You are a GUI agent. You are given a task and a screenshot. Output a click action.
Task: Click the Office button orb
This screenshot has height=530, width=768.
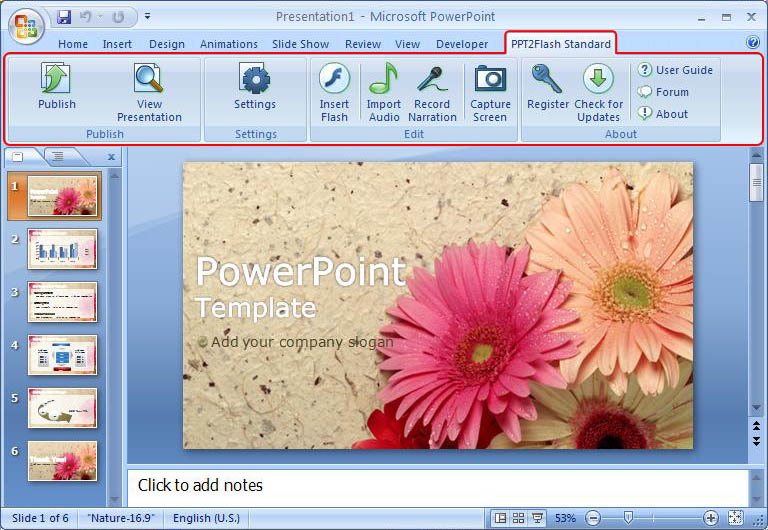click(26, 25)
